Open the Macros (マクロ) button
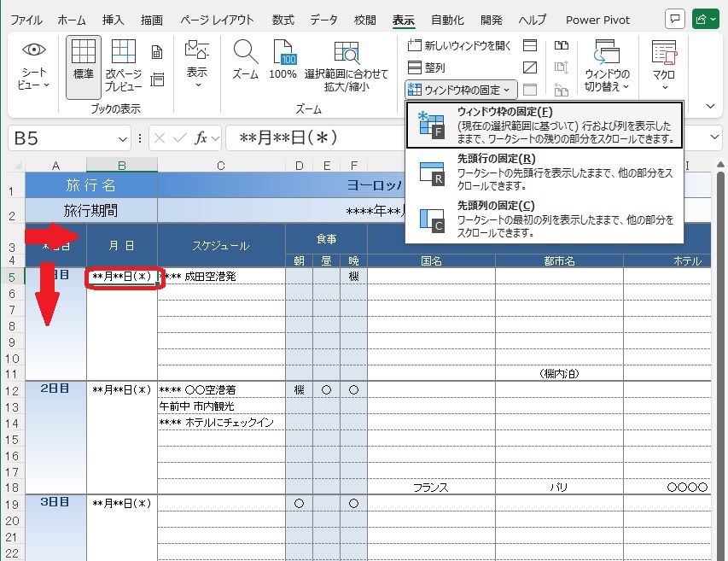728x561 pixels. (x=663, y=66)
